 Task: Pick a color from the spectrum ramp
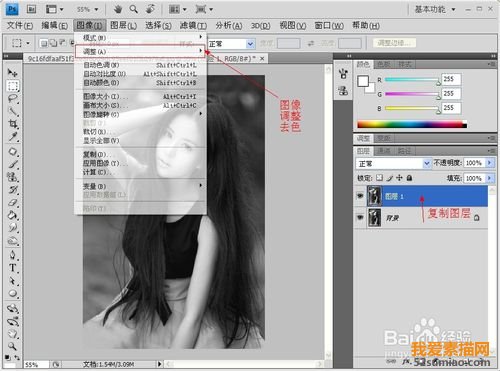point(412,125)
